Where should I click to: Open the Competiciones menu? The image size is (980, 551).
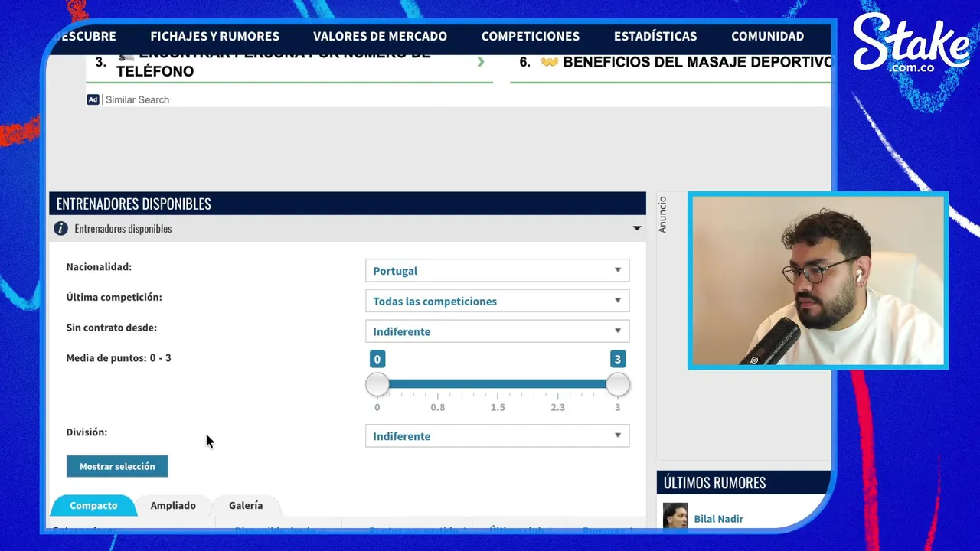pos(530,36)
